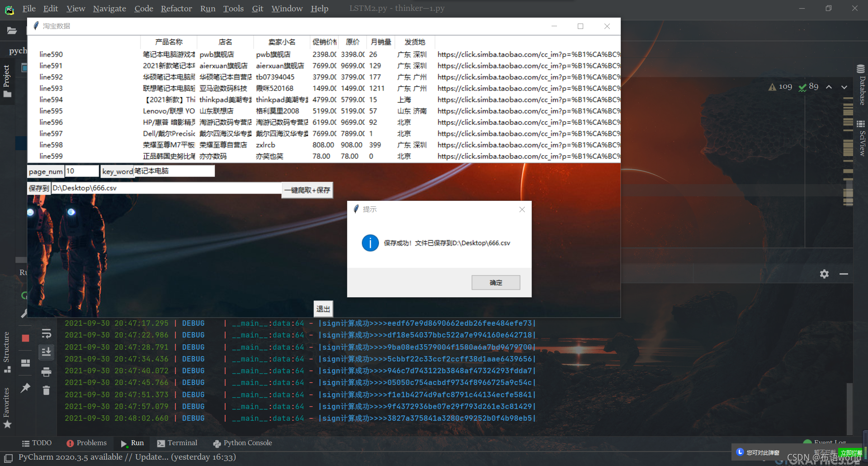Toggle scroll to end in Run console

coord(46,352)
